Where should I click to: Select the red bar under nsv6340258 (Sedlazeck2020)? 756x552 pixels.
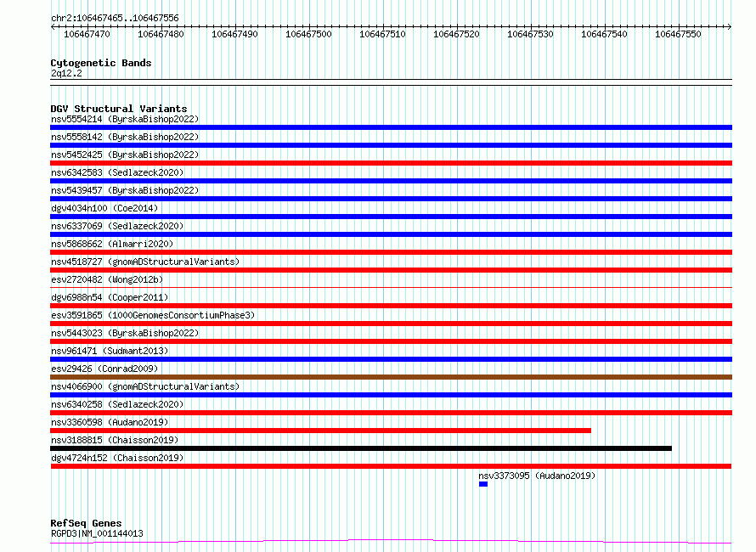point(391,413)
